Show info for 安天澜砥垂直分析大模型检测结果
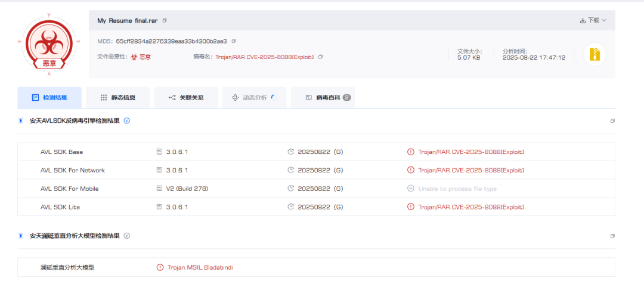644x284 pixels. tap(127, 236)
